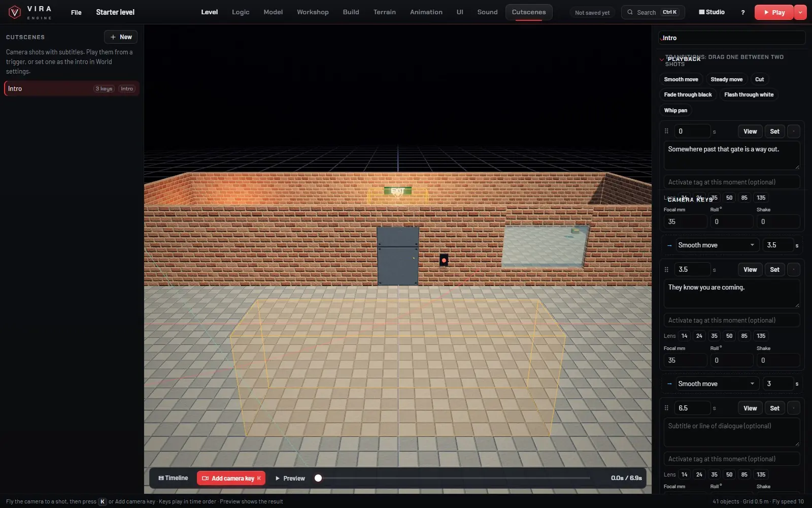Viewport: 812px width, 508px height.
Task: Open the Animation tab
Action: [426, 12]
